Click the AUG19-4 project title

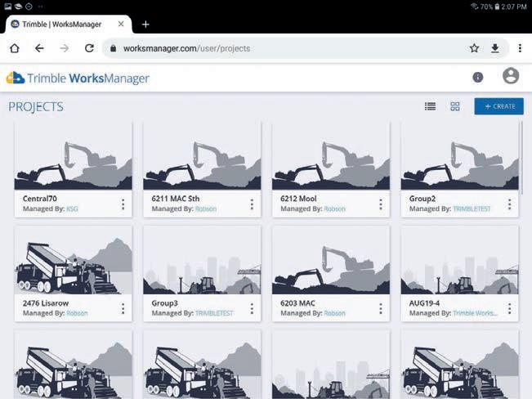click(424, 303)
